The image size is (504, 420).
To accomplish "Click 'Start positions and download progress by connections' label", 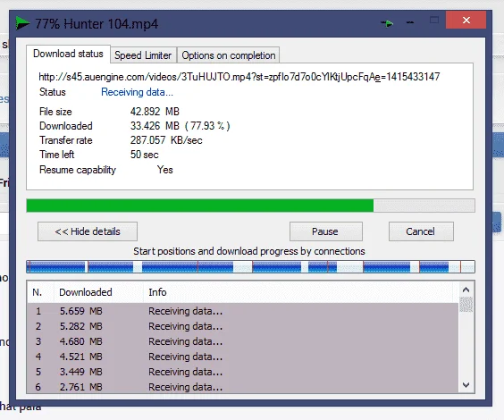I will point(249,251).
